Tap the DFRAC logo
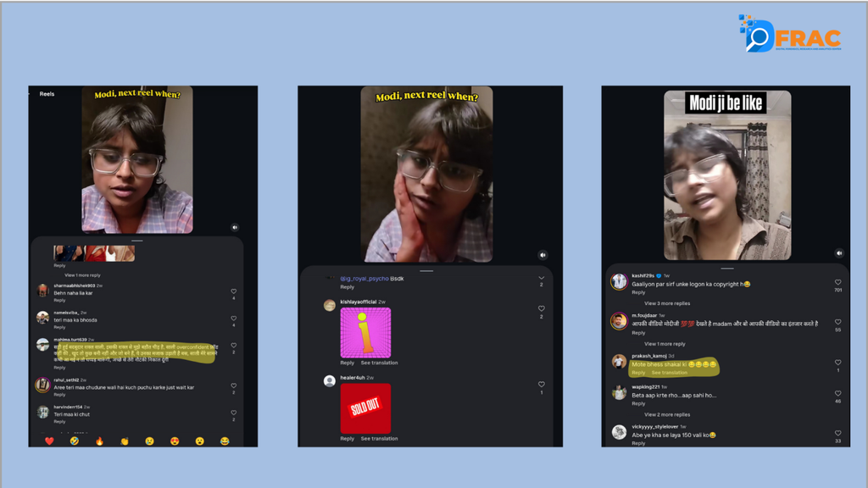Viewport: 868px width, 488px height. click(x=791, y=34)
